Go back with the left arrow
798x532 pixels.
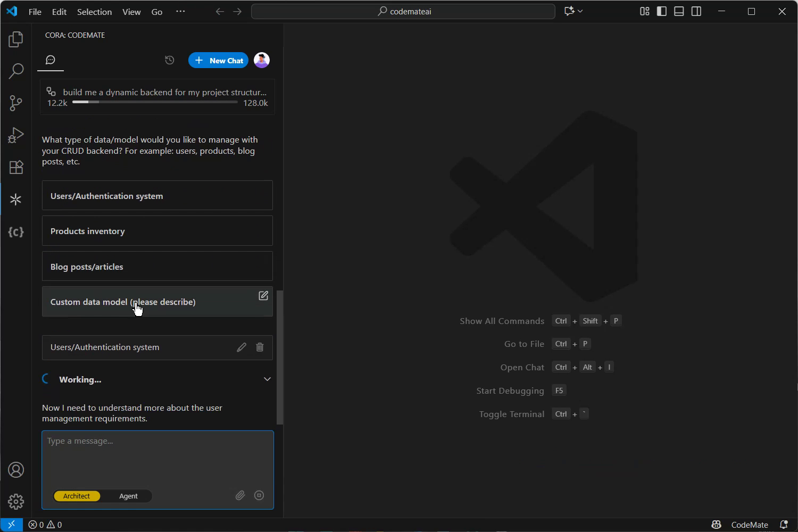220,11
